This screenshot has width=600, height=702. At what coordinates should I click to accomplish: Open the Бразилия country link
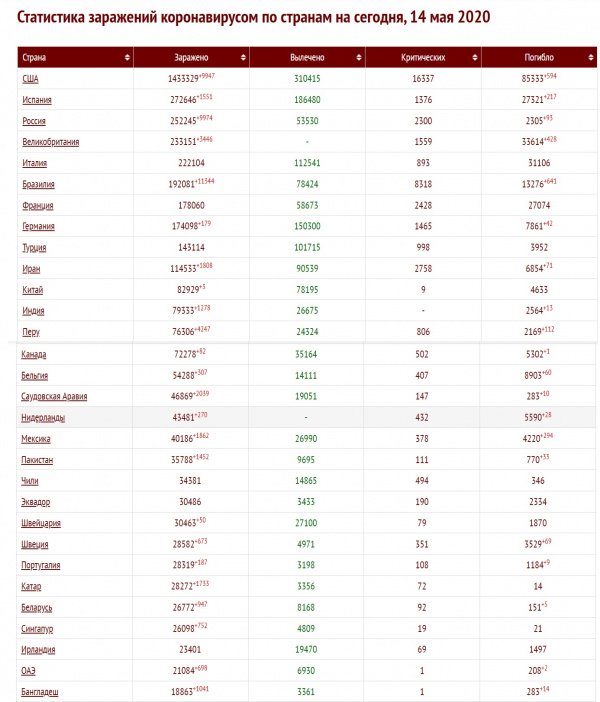click(39, 184)
